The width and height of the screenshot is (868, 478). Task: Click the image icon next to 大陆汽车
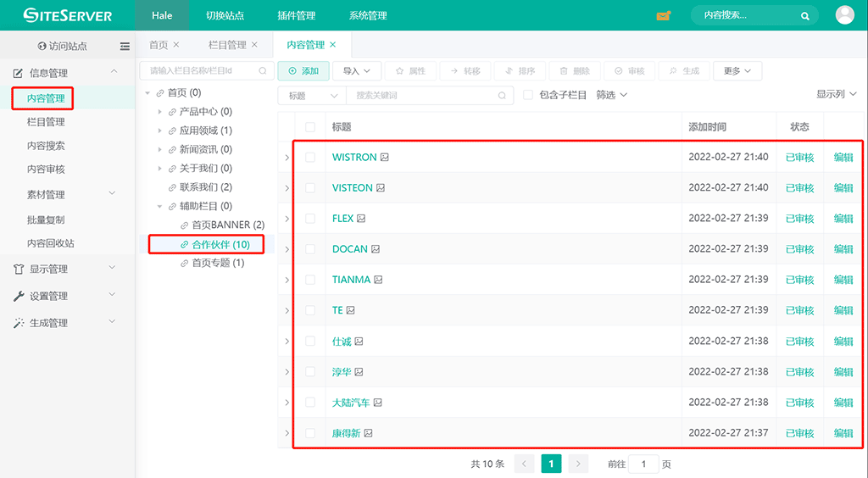(378, 403)
